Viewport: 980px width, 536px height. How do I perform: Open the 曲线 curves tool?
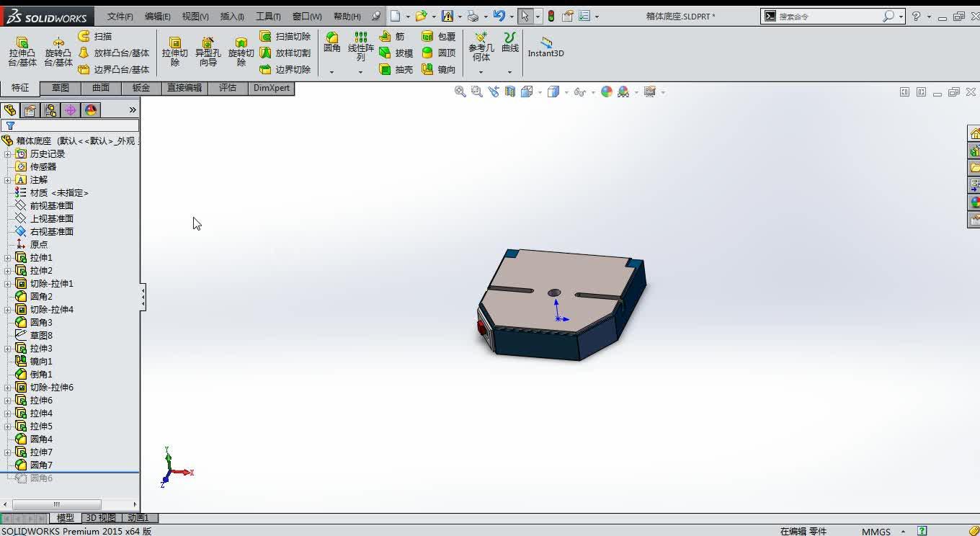510,43
